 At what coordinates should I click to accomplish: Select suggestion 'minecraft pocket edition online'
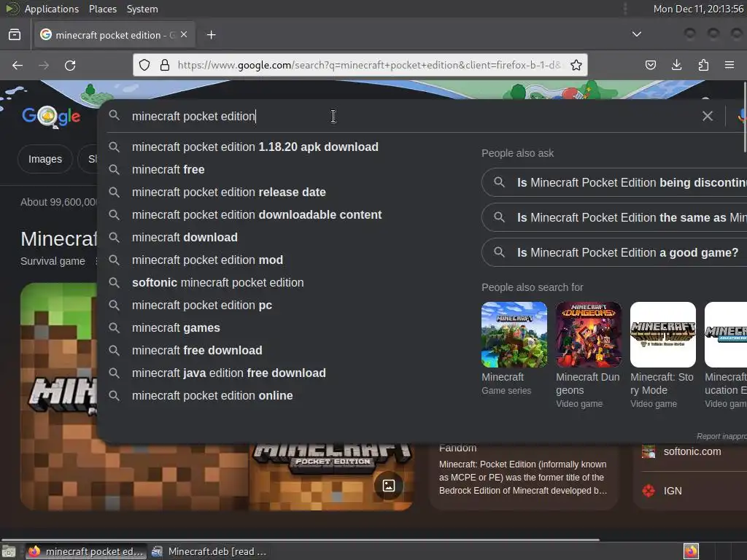pyautogui.click(x=212, y=396)
